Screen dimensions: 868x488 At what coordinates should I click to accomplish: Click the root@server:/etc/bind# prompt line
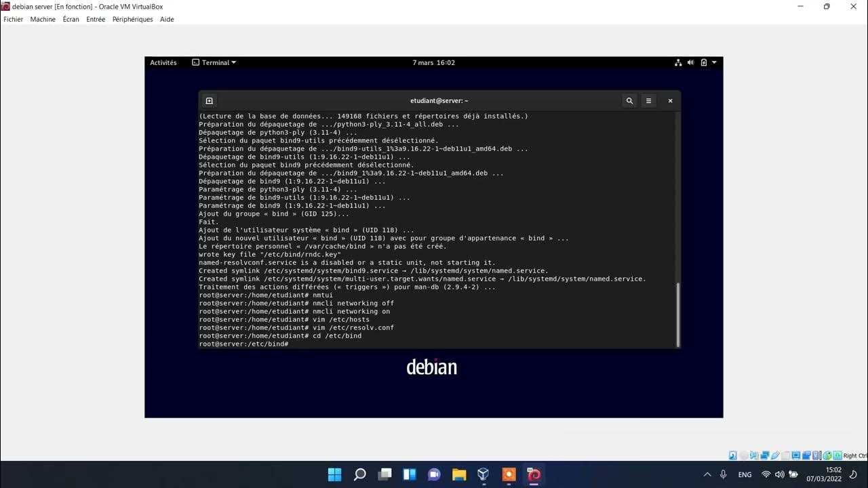tap(244, 344)
